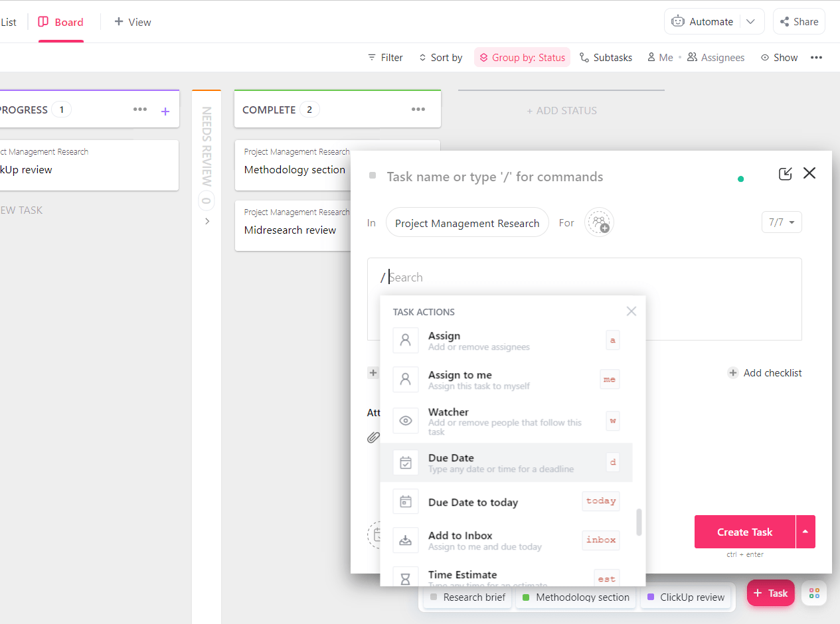The height and width of the screenshot is (624, 840).
Task: Open the quick actions grid icon
Action: point(814,593)
